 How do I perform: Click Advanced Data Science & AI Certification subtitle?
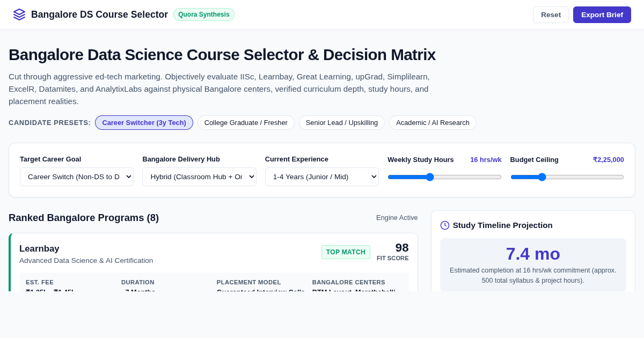tap(86, 260)
